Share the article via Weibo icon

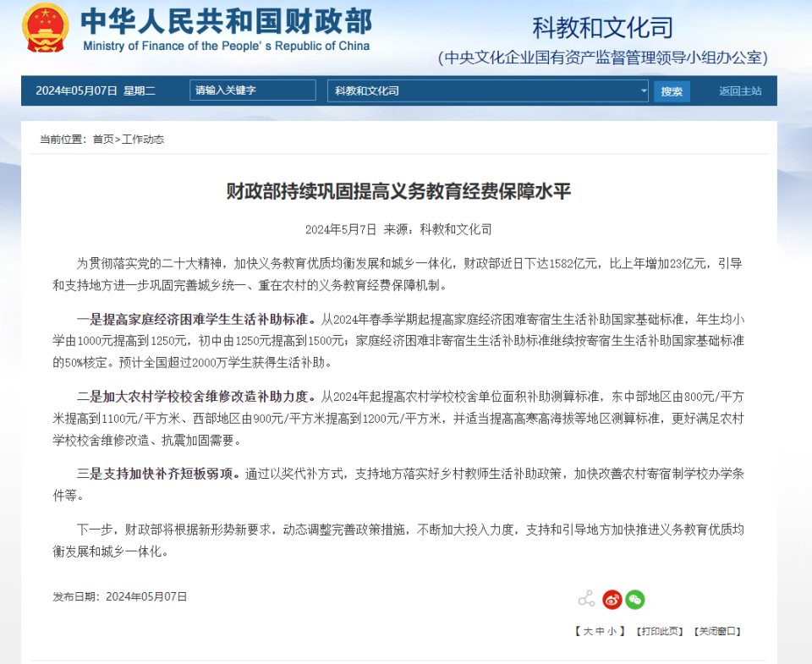pos(612,599)
